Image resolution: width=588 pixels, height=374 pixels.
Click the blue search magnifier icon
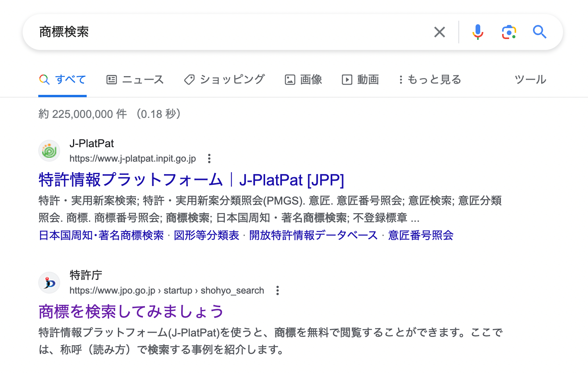(x=540, y=32)
